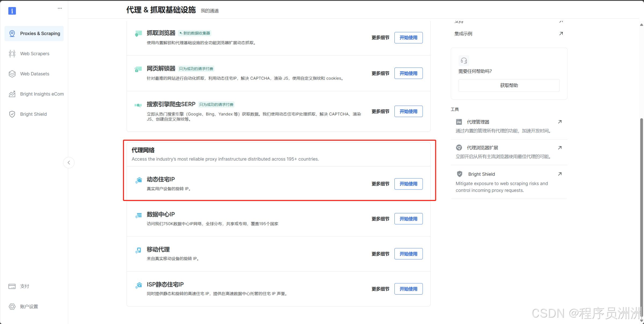Click 开始使用 for 抓取浏览器
This screenshot has height=324, width=644.
(x=408, y=38)
